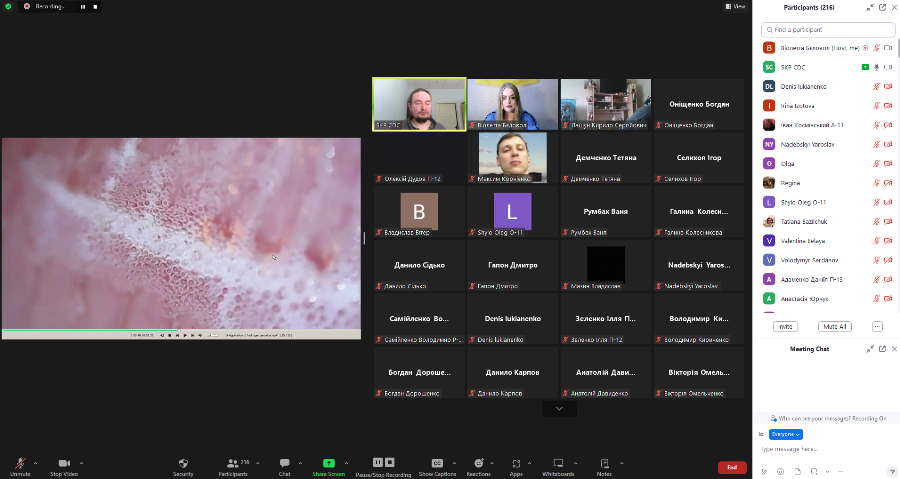
Task: Attach a file in the chat box
Action: [797, 472]
